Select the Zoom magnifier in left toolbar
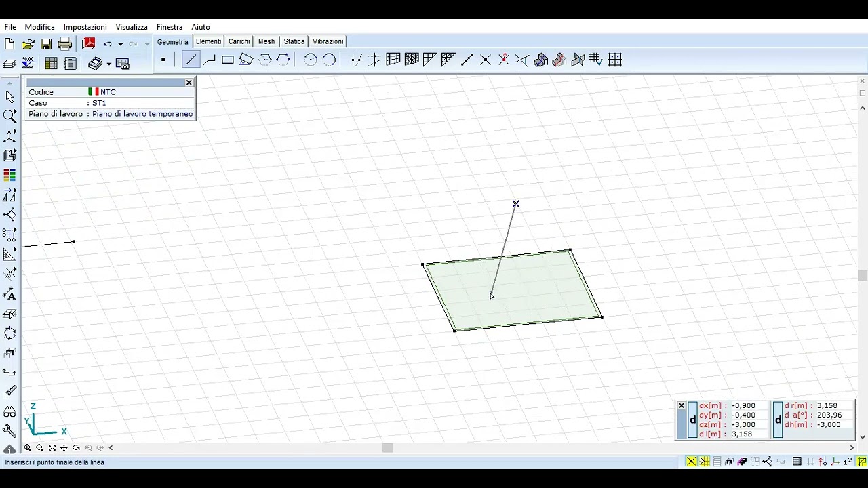The height and width of the screenshot is (488, 868). (9, 117)
